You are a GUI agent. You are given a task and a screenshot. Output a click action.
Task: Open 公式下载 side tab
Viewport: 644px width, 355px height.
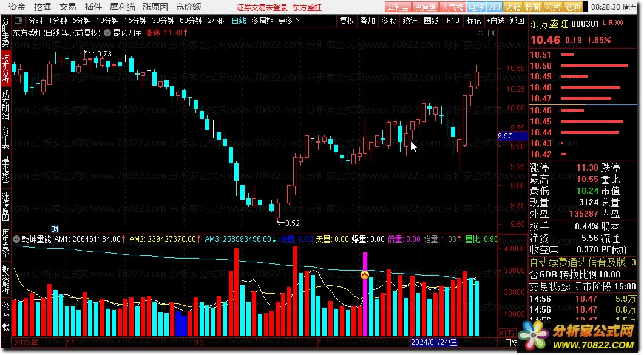click(5, 316)
